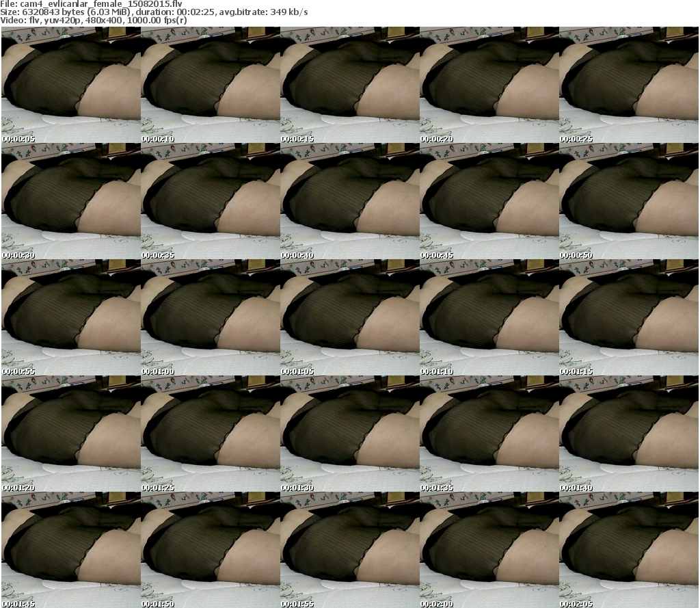Open the frame stamped 00:01:15
700x608 pixels.
(629, 317)
